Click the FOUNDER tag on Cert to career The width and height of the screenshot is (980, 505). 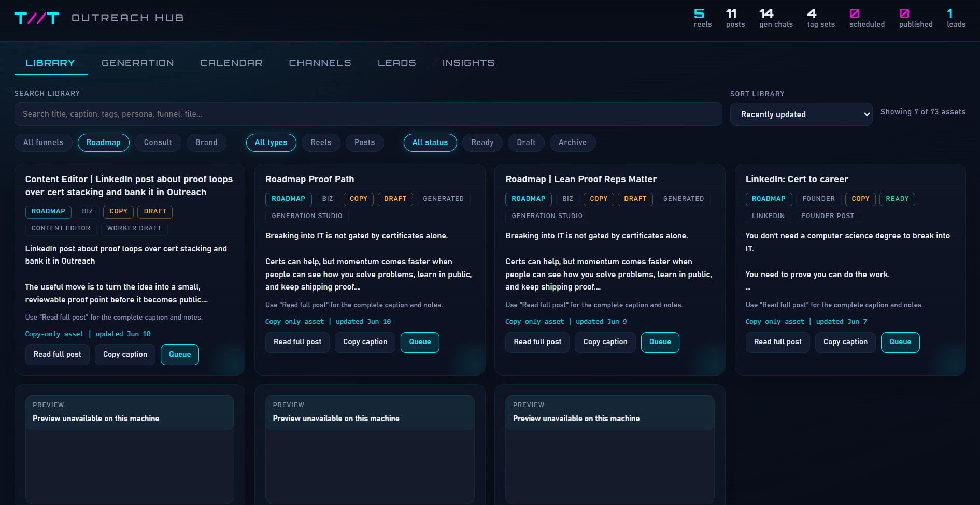(818, 199)
